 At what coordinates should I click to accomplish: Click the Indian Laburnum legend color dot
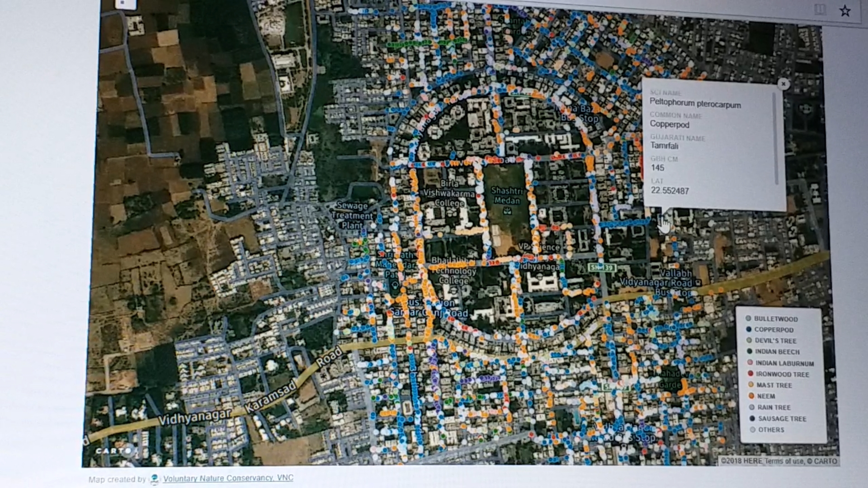[750, 362]
